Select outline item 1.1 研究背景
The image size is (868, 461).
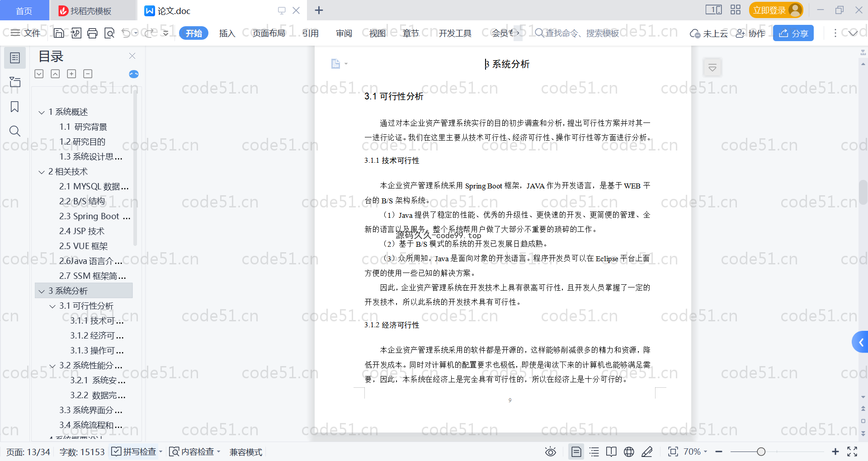coord(83,127)
